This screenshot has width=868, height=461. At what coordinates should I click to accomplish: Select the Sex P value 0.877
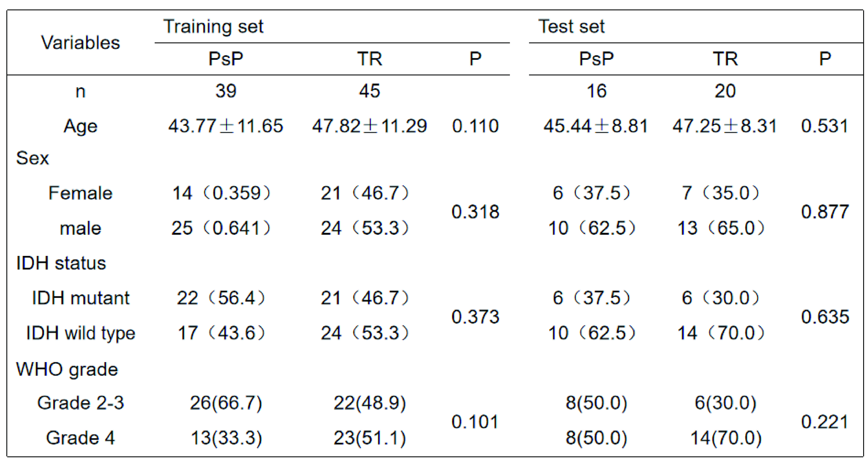pos(825,212)
